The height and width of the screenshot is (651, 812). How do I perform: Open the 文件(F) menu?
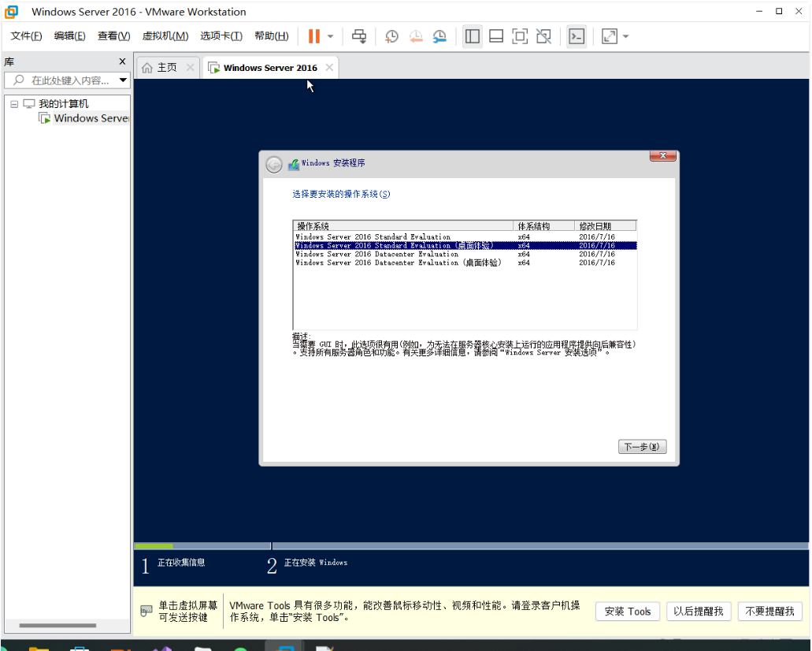[26, 35]
